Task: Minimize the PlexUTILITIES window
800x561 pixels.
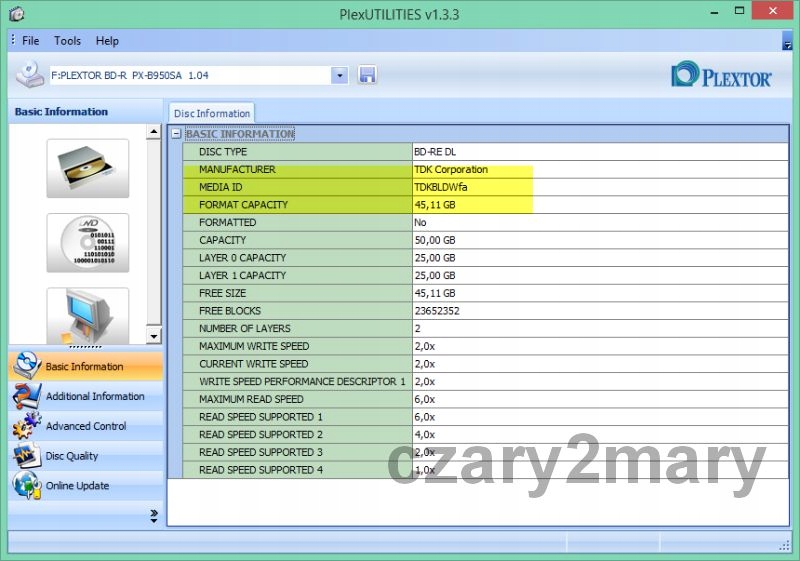Action: coord(714,12)
